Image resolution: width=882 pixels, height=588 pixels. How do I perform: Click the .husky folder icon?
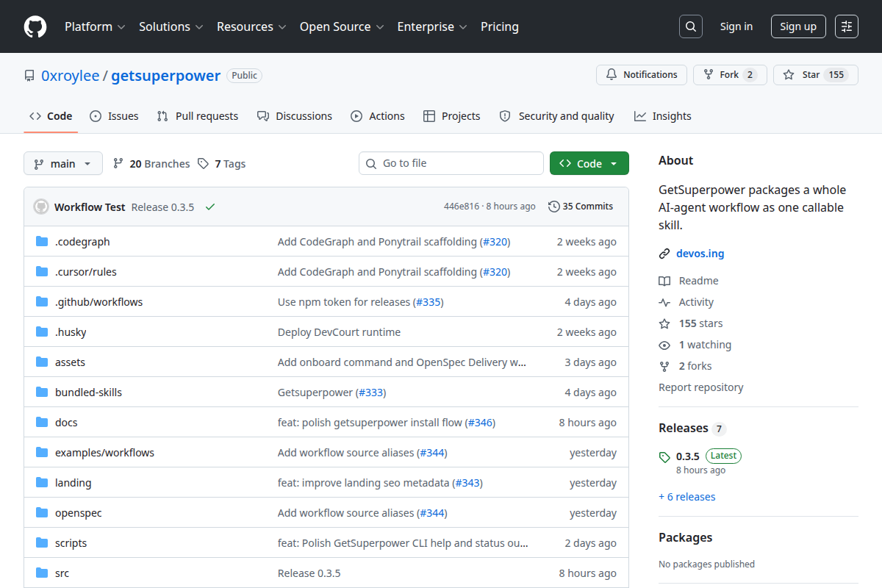[42, 332]
